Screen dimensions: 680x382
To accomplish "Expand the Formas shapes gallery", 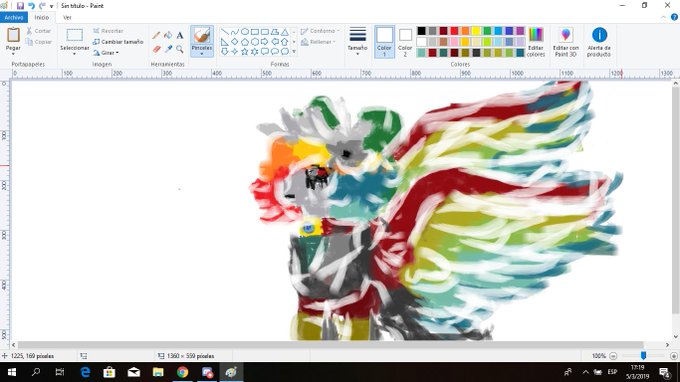I will (294, 52).
